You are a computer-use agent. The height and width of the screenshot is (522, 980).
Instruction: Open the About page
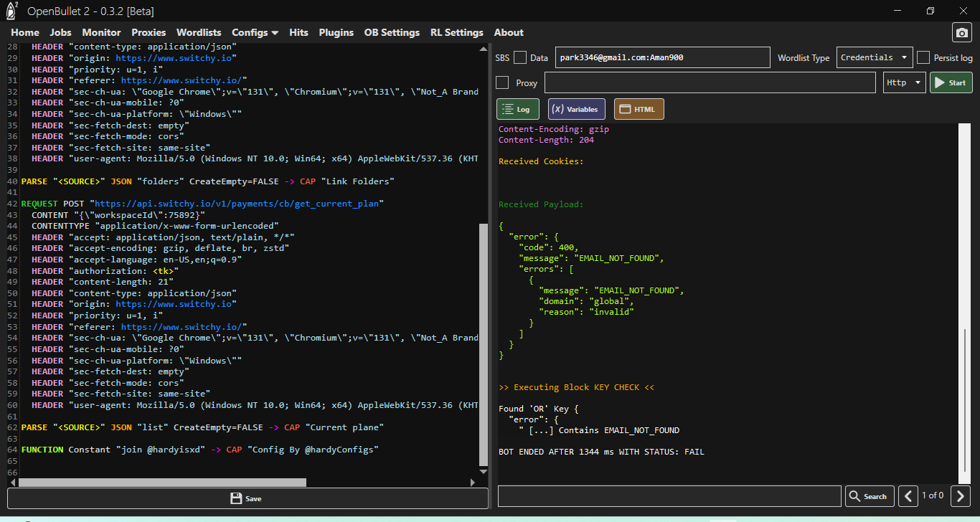click(509, 32)
